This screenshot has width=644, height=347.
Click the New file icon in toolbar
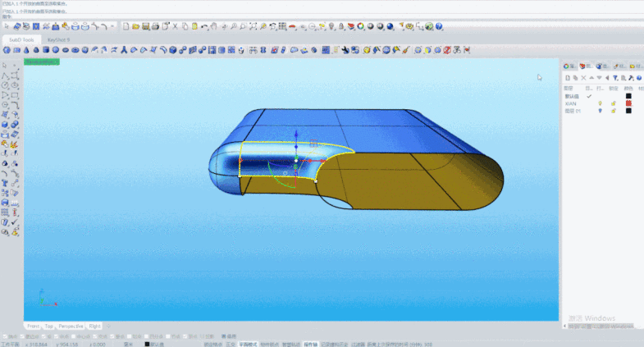pyautogui.click(x=126, y=26)
